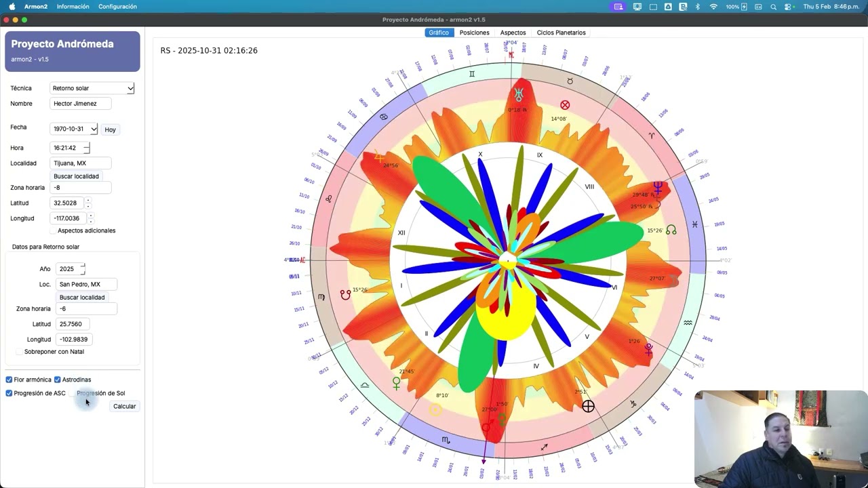Click the Hoy button
This screenshot has width=868, height=488.
pos(110,129)
